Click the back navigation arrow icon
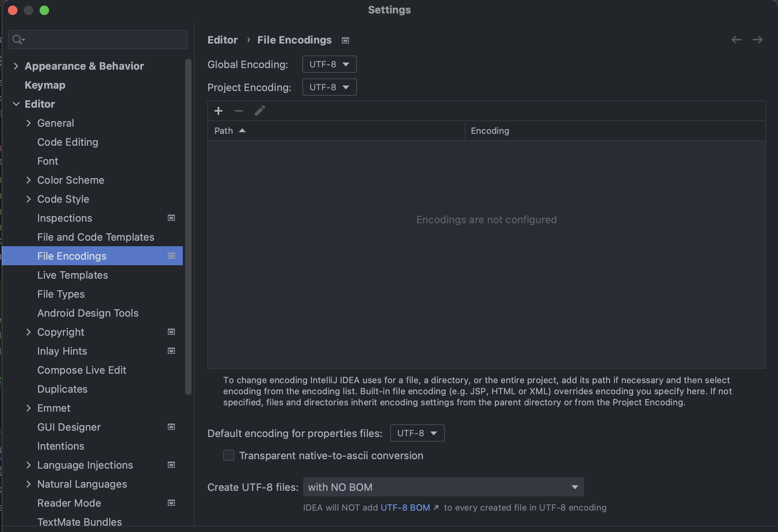Image resolution: width=778 pixels, height=532 pixels. coord(736,40)
